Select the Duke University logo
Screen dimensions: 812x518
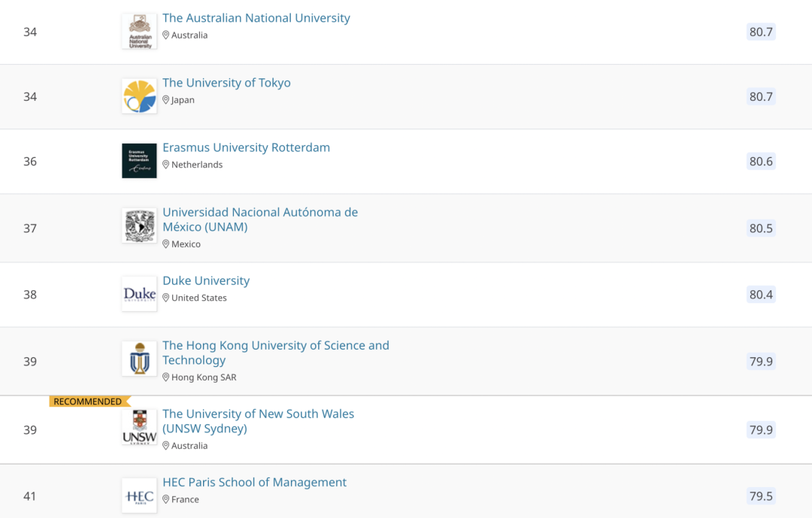click(139, 294)
